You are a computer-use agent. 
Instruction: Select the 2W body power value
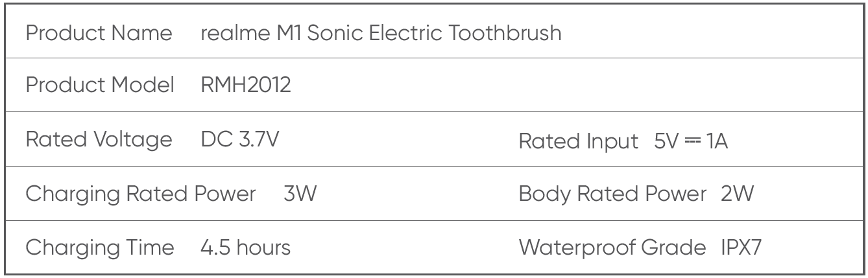pos(737,194)
